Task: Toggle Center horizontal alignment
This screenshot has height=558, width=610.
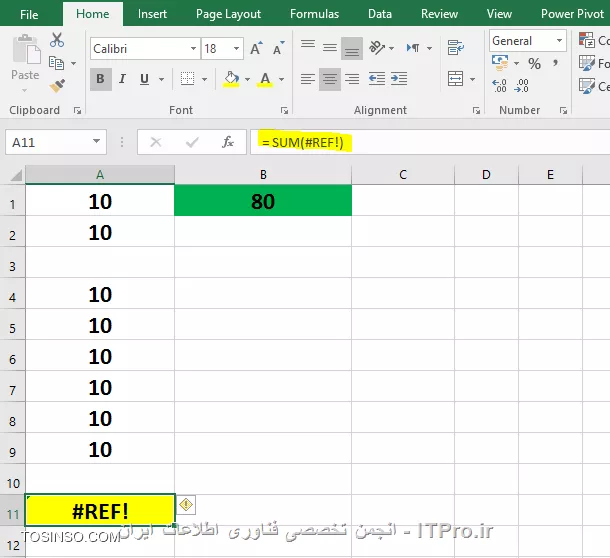Action: [330, 79]
